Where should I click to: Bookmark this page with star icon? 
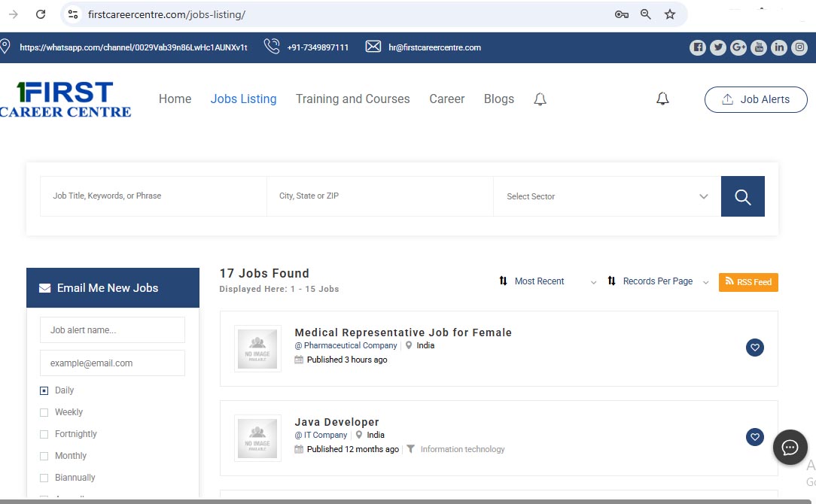coord(669,14)
